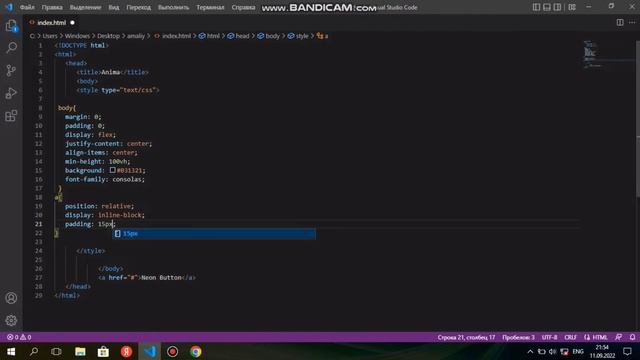This screenshot has width=640, height=360.
Task: Toggle bottom panel layout icon
Action: point(547,7)
